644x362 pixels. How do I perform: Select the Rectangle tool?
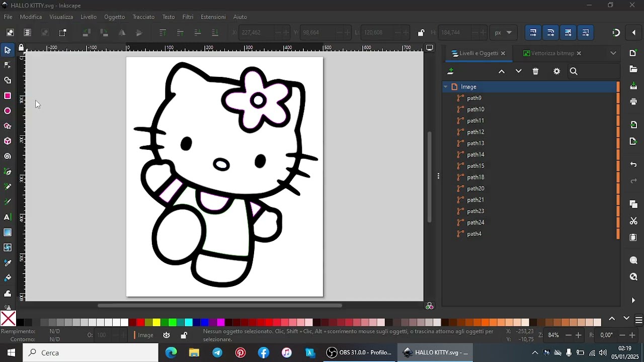pos(8,96)
